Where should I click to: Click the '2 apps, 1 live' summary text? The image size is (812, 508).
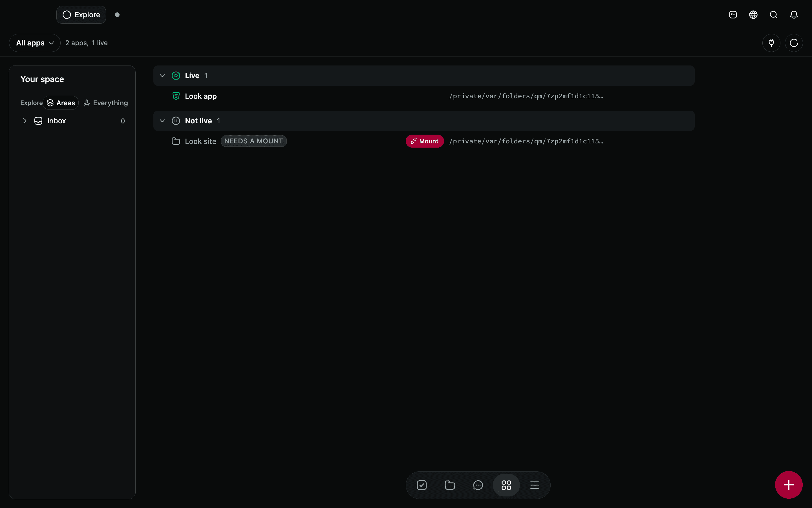(87, 43)
